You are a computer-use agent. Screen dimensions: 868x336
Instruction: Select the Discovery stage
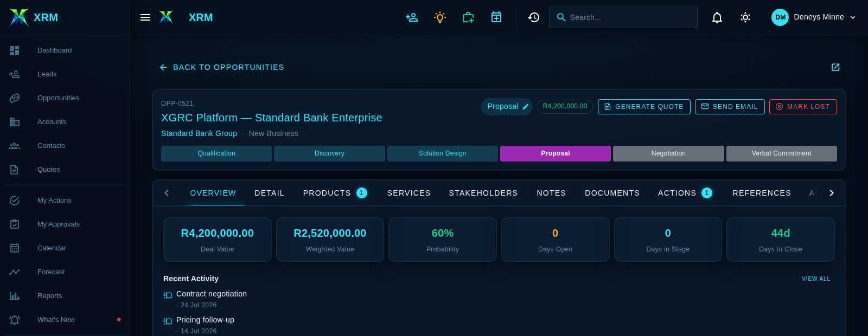(x=329, y=153)
